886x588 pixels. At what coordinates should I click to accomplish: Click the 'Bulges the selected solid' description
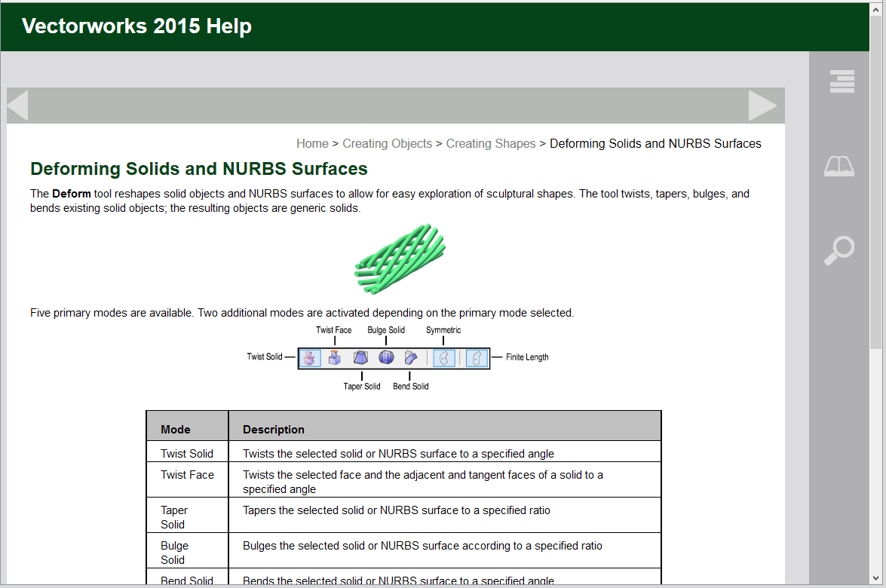click(422, 547)
